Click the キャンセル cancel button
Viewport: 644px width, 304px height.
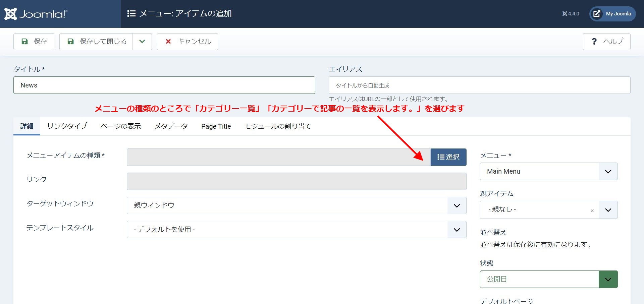coord(187,42)
